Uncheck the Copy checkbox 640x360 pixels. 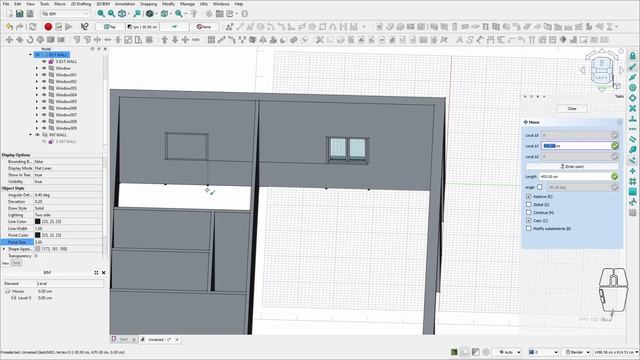(529, 220)
